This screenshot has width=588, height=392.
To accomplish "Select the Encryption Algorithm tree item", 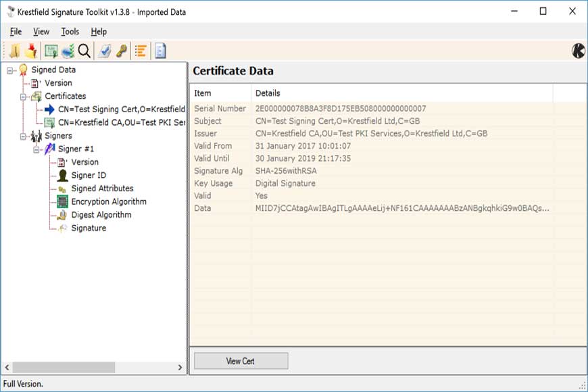I will click(x=109, y=201).
